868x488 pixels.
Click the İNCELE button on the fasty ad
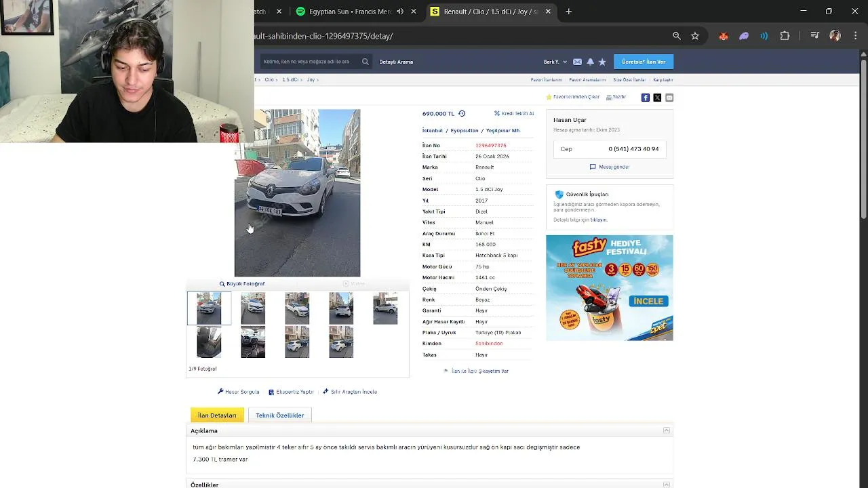point(649,301)
